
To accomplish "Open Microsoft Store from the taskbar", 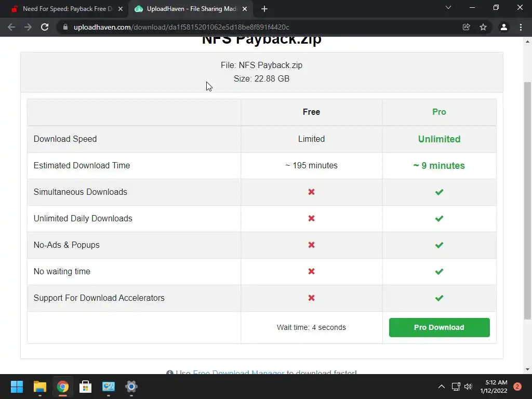I will [86, 387].
